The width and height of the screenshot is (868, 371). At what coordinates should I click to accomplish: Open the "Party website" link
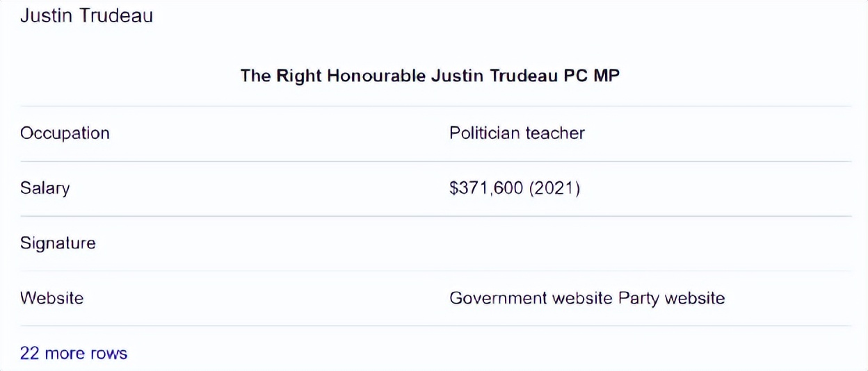point(671,298)
